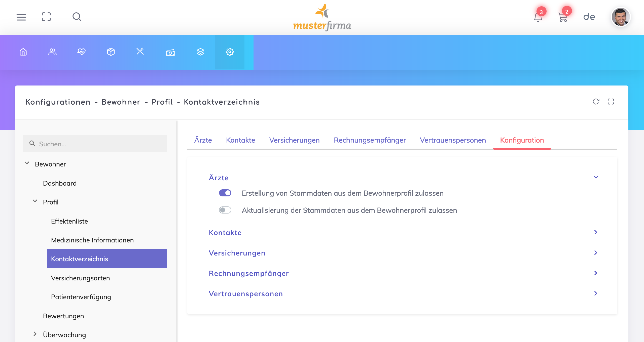Change language using de selector
Screen dimensions: 644x342
(589, 17)
